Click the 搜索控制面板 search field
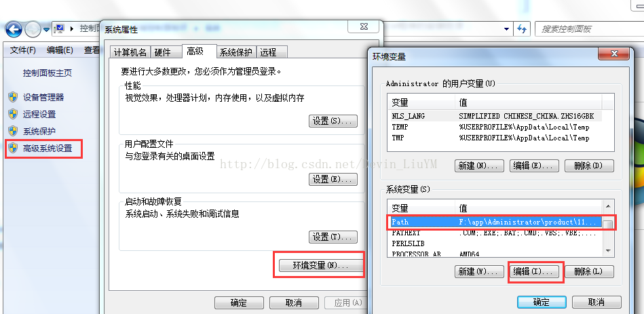 589,29
